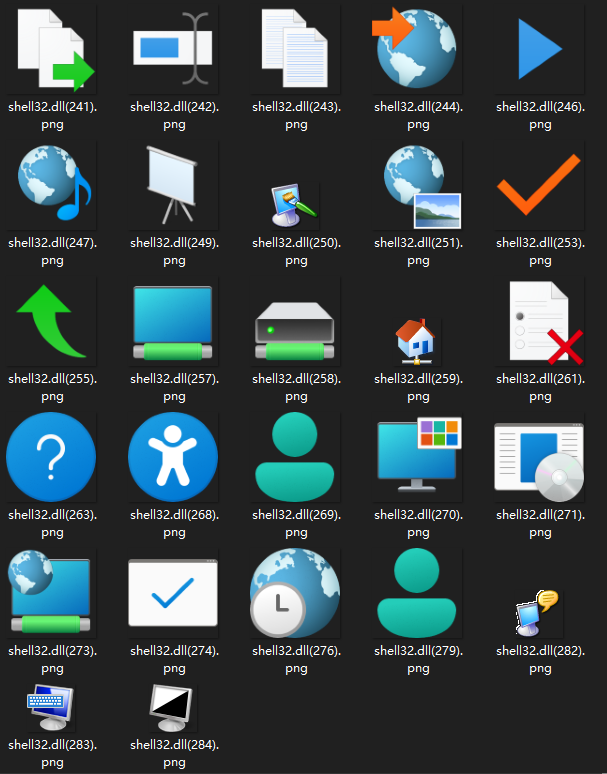This screenshot has width=607, height=774.
Task: Open the monitor with color tiles icon (270)
Action: pyautogui.click(x=419, y=455)
